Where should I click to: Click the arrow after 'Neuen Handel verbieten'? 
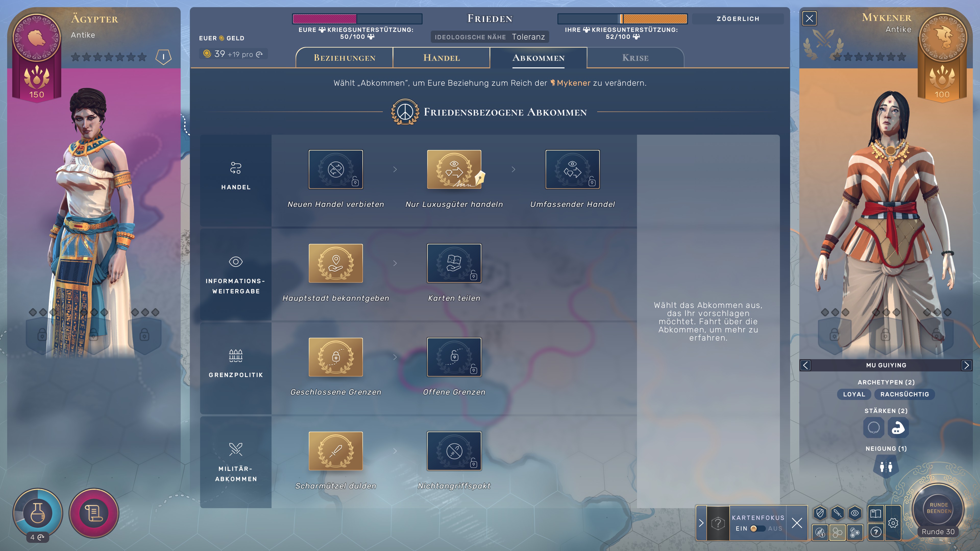click(x=395, y=169)
